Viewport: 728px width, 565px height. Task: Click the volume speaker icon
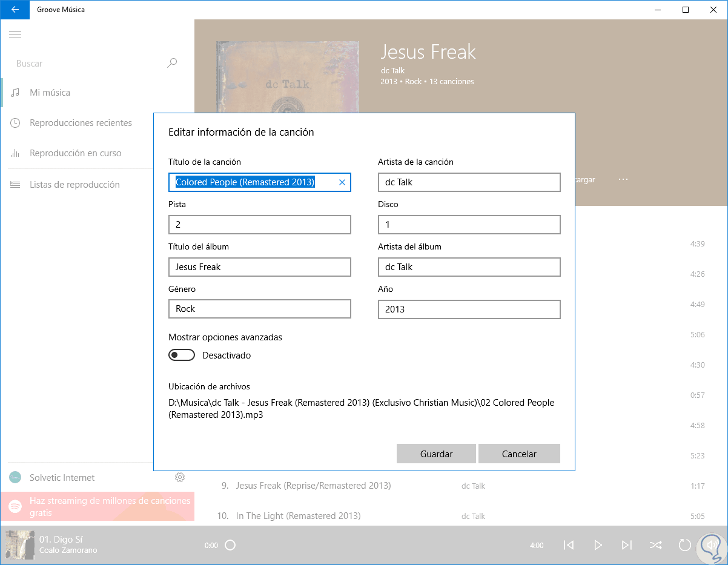pos(711,545)
